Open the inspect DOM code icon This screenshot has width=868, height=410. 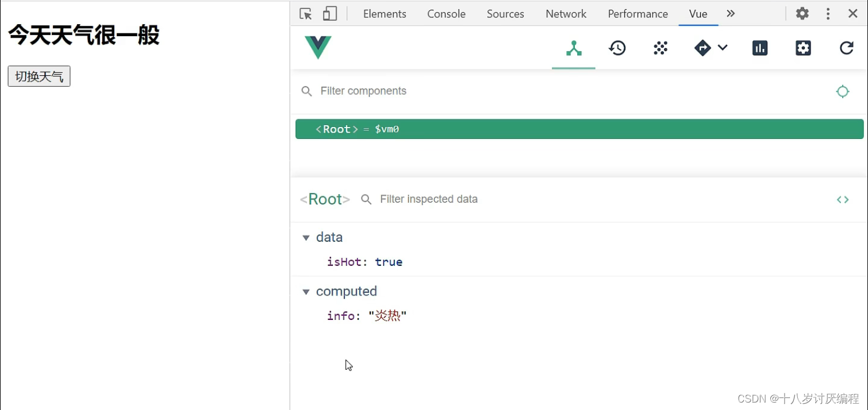843,199
